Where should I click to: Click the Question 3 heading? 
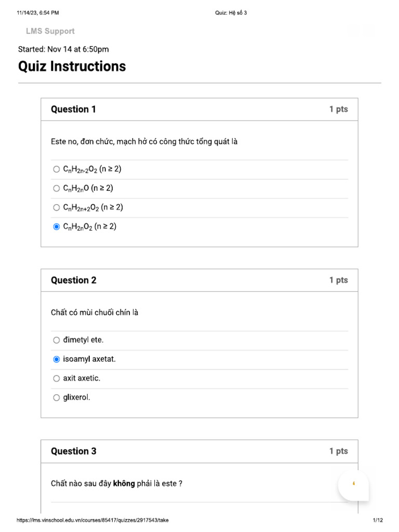(73, 451)
